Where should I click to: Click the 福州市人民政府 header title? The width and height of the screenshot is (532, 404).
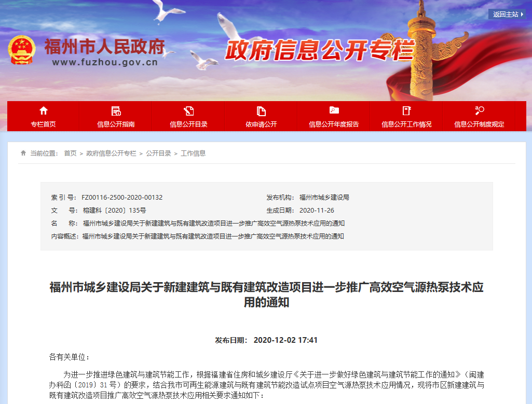click(x=104, y=47)
